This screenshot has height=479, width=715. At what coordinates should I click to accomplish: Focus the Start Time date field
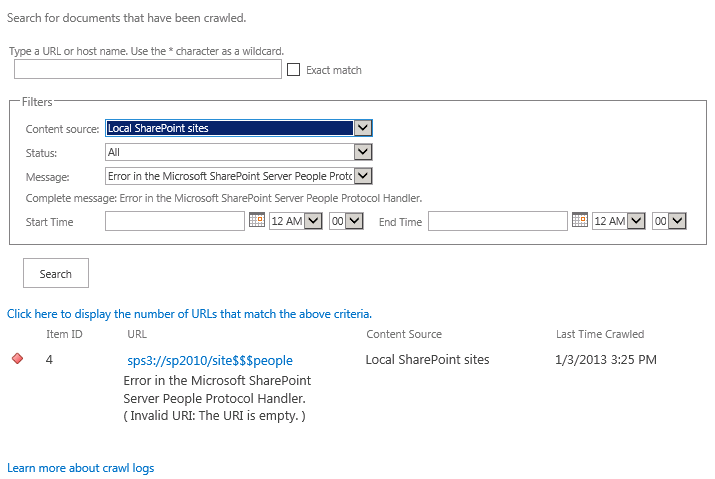click(x=175, y=221)
